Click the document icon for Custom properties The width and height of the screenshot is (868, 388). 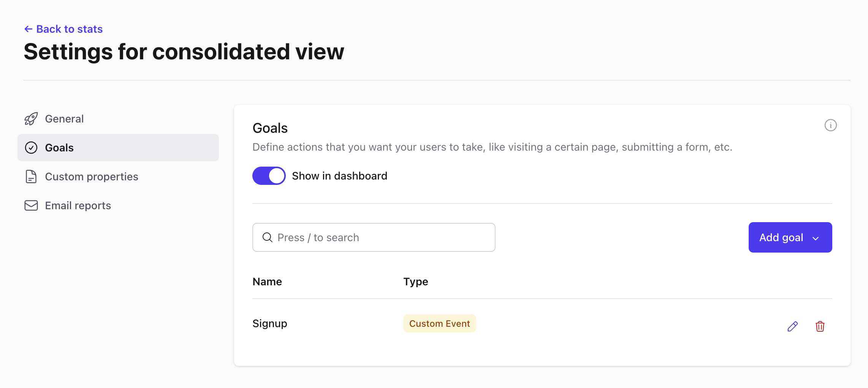[31, 177]
